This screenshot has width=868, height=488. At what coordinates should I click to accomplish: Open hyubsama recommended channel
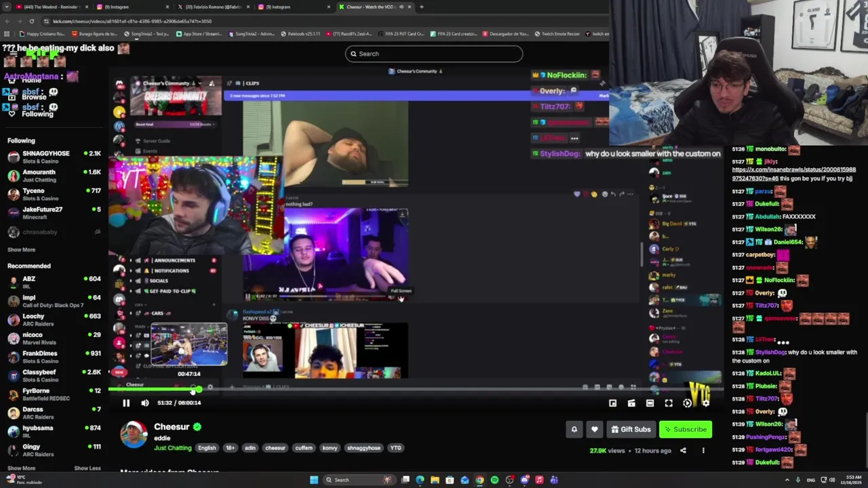pos(53,431)
